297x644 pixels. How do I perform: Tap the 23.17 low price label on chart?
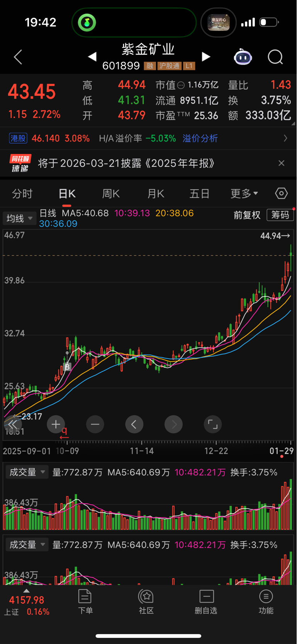(x=27, y=417)
